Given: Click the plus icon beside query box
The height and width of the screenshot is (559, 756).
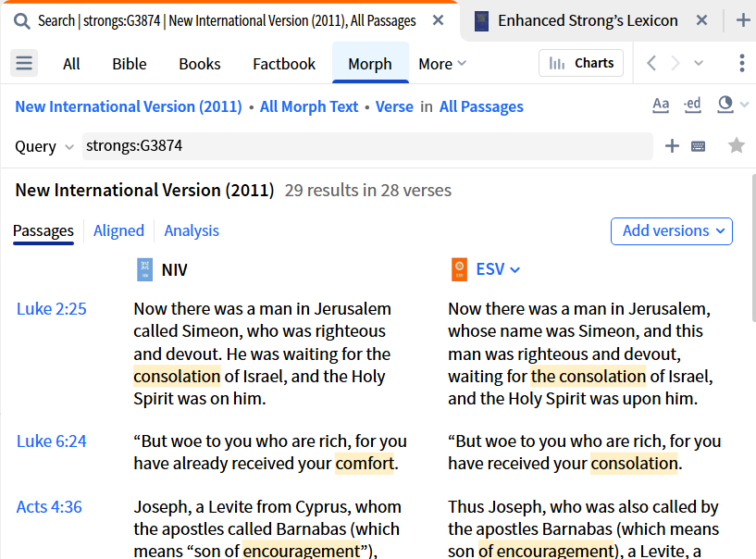Looking at the screenshot, I should tap(672, 145).
